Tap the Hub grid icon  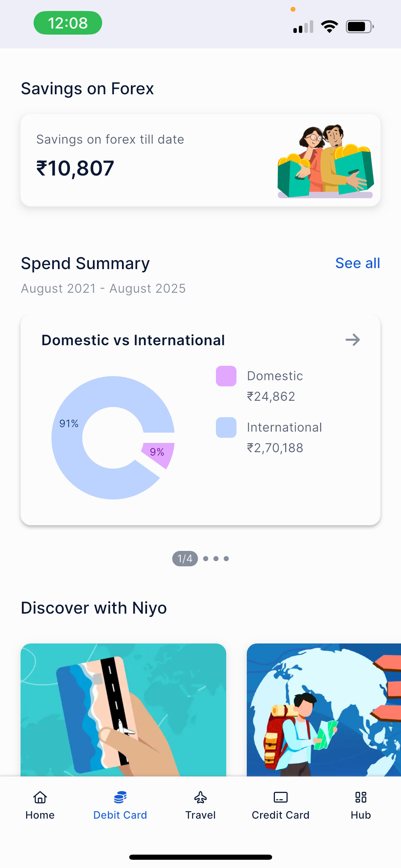click(x=361, y=797)
